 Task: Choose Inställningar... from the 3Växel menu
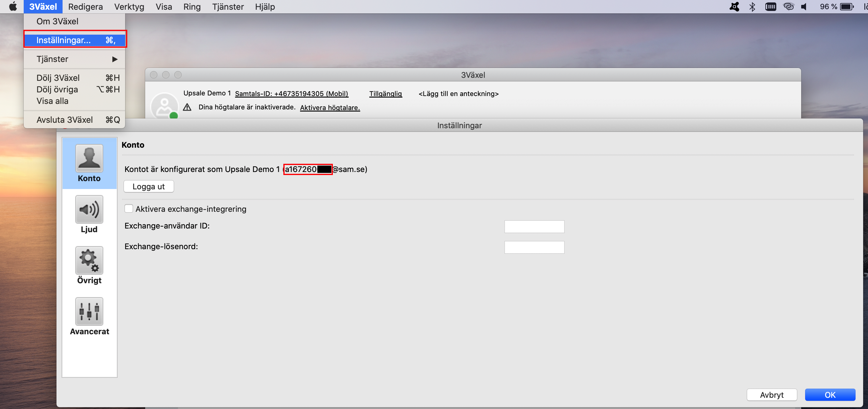click(x=75, y=40)
